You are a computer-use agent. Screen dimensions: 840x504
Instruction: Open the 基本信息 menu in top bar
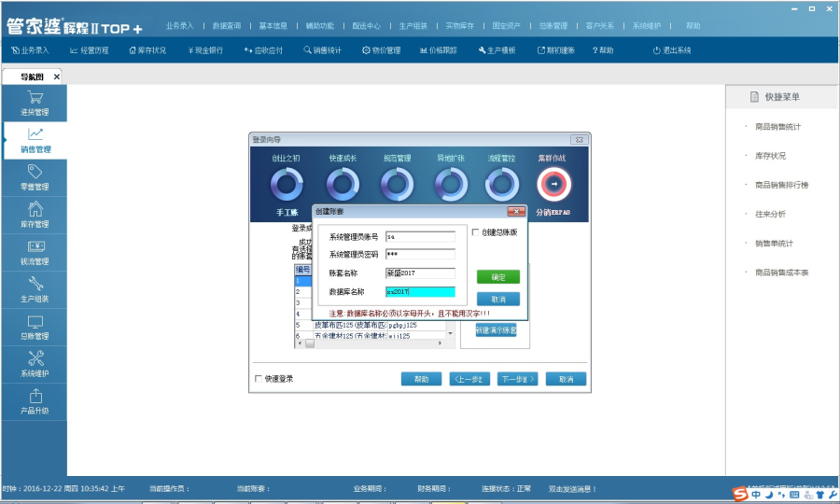[x=273, y=26]
